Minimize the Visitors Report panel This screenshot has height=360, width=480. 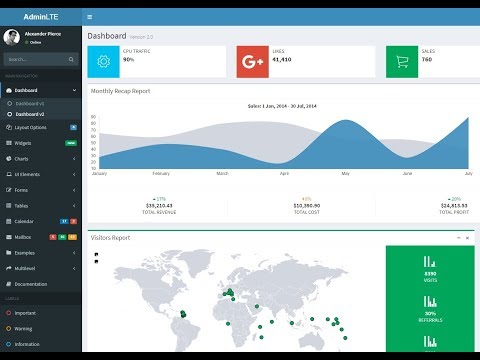point(459,238)
